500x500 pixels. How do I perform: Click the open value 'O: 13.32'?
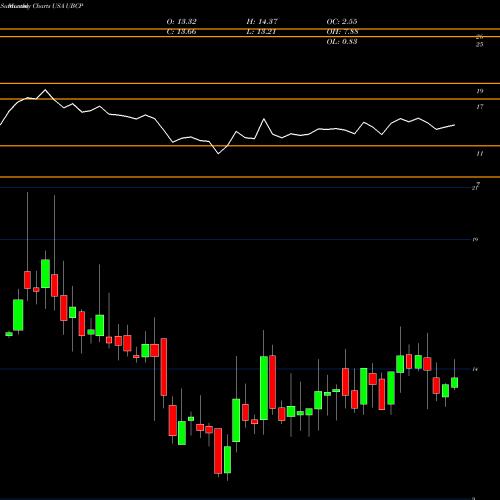(181, 22)
